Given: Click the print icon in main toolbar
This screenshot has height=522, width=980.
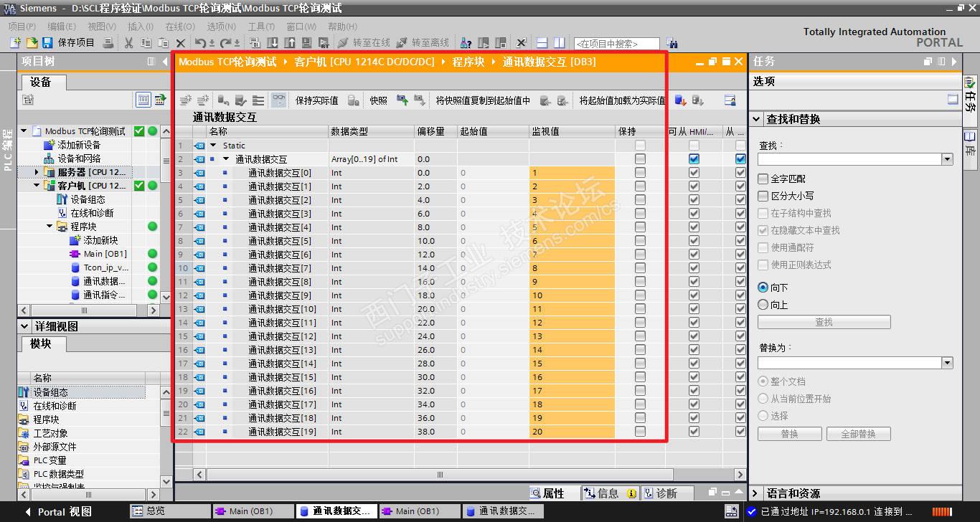Looking at the screenshot, I should pos(108,43).
